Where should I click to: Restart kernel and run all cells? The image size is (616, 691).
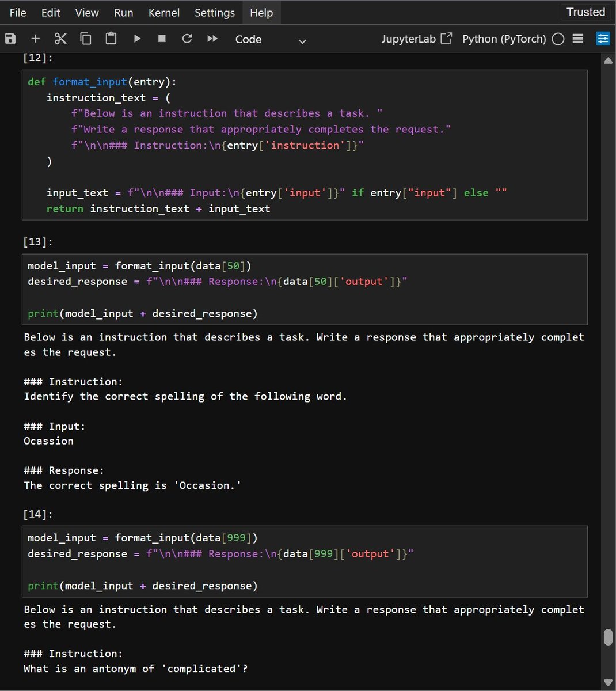212,39
